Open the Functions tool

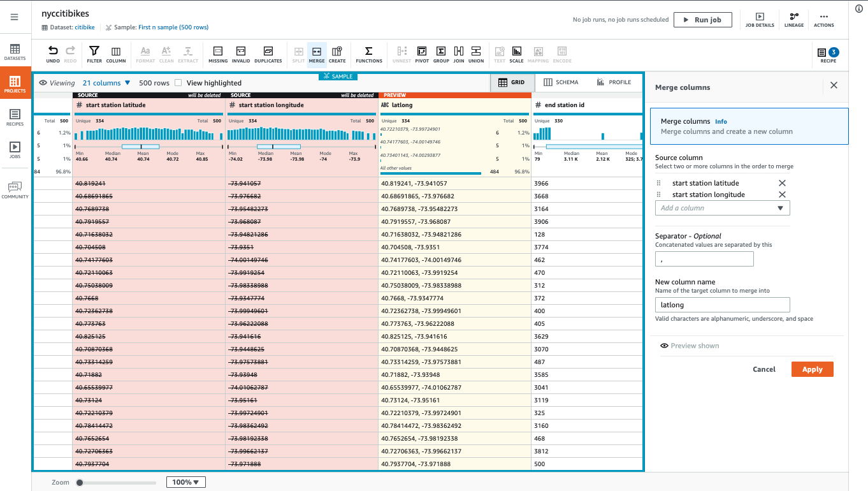click(x=368, y=54)
